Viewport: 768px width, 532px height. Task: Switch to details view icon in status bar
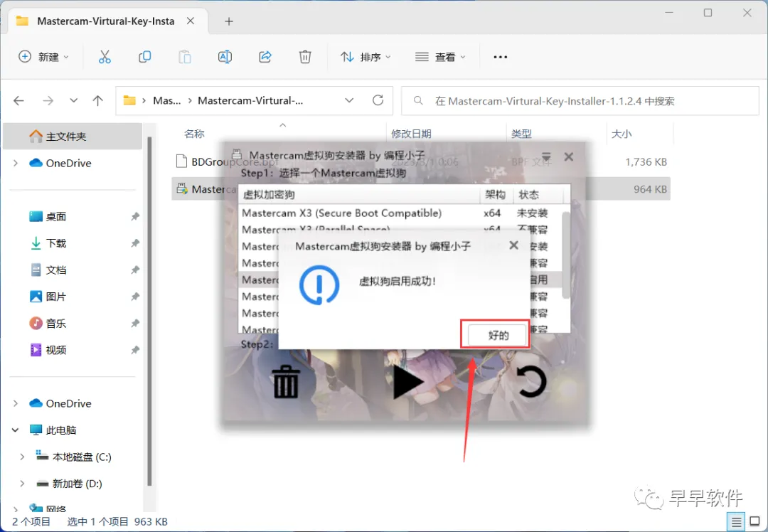[x=736, y=522]
